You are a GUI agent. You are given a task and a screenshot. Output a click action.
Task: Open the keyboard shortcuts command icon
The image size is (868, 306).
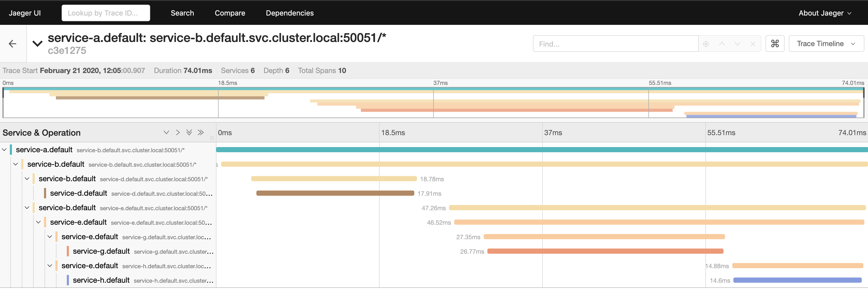(x=775, y=44)
